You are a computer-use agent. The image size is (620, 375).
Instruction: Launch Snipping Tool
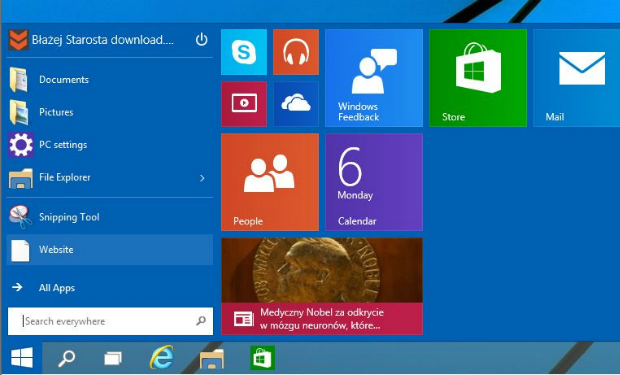click(110, 217)
